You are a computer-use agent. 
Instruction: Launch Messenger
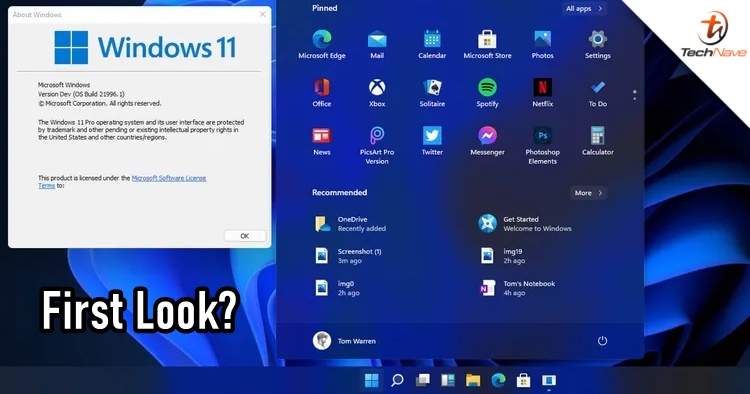(487, 141)
